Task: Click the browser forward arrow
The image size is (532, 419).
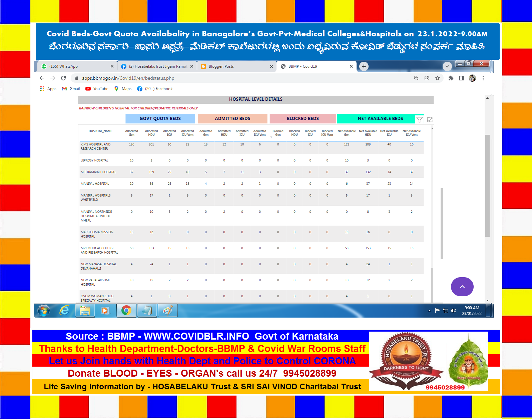Action: point(53,78)
